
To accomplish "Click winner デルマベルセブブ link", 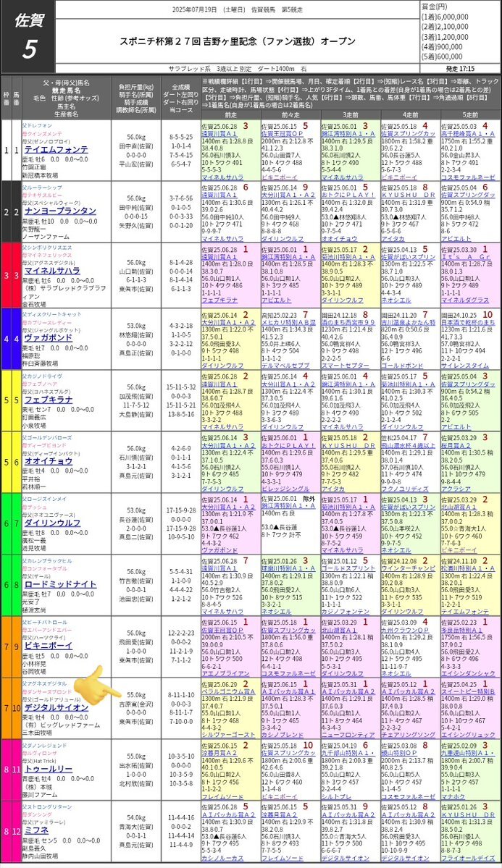I will (285, 366).
